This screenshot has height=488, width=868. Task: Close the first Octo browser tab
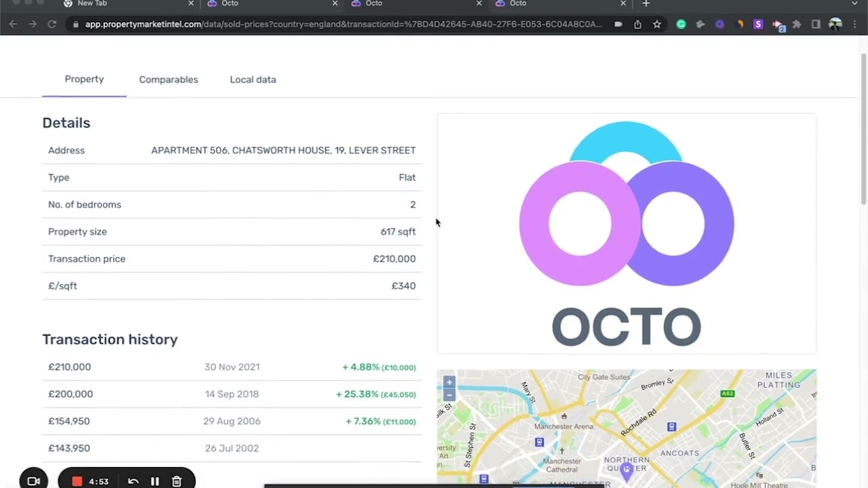334,3
